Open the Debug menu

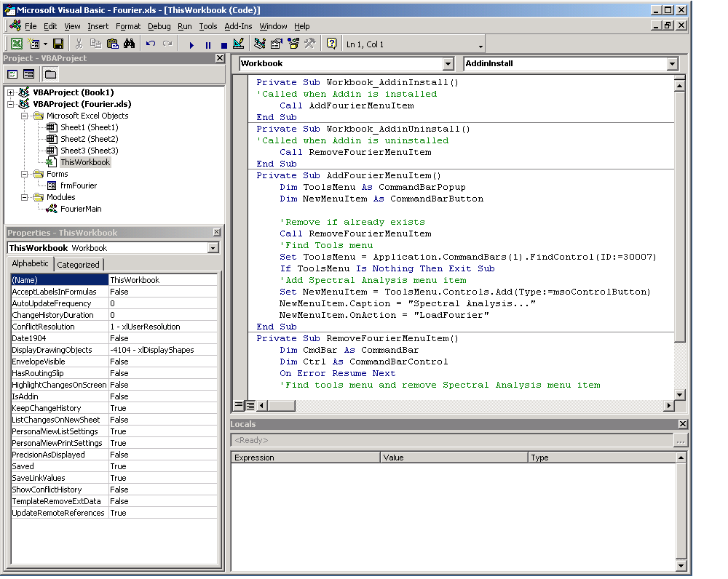[159, 26]
